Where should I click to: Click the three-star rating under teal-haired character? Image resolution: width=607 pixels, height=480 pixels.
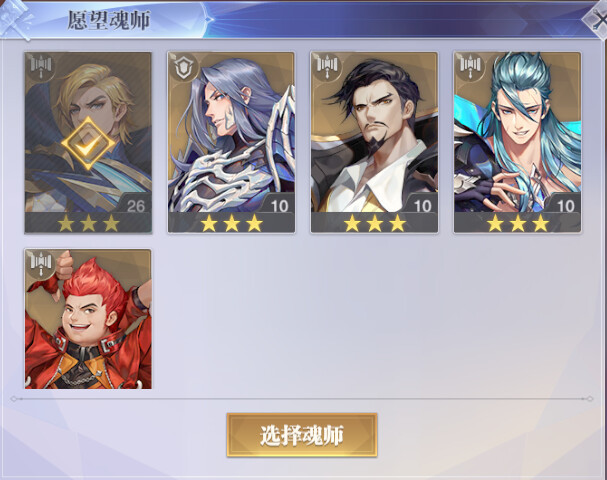(518, 223)
